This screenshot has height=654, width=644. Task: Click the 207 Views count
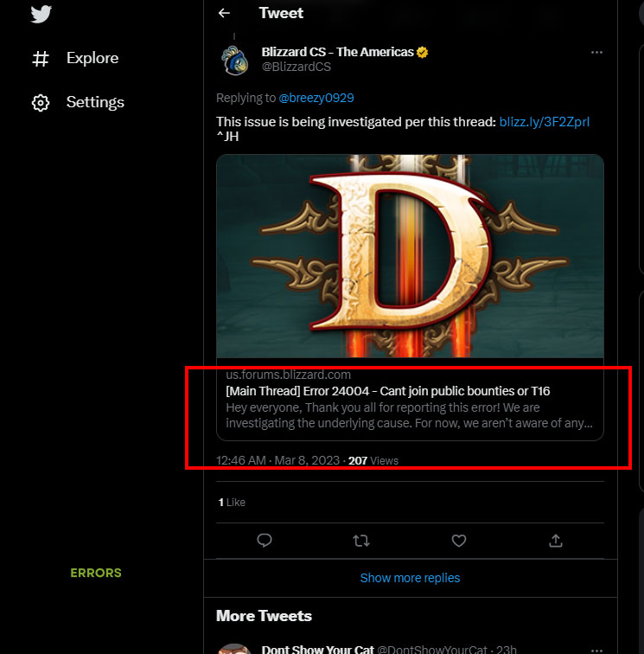click(x=373, y=460)
